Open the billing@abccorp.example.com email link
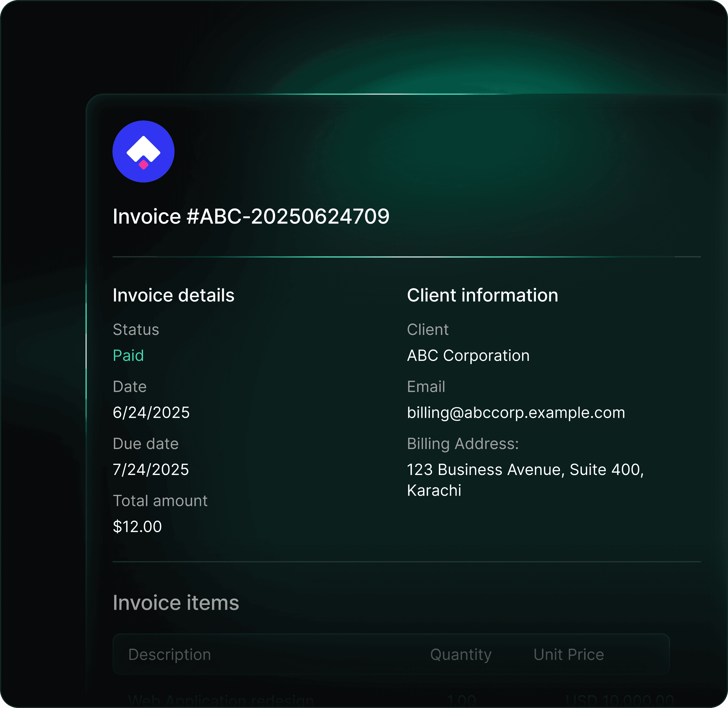The width and height of the screenshot is (728, 708). [516, 412]
